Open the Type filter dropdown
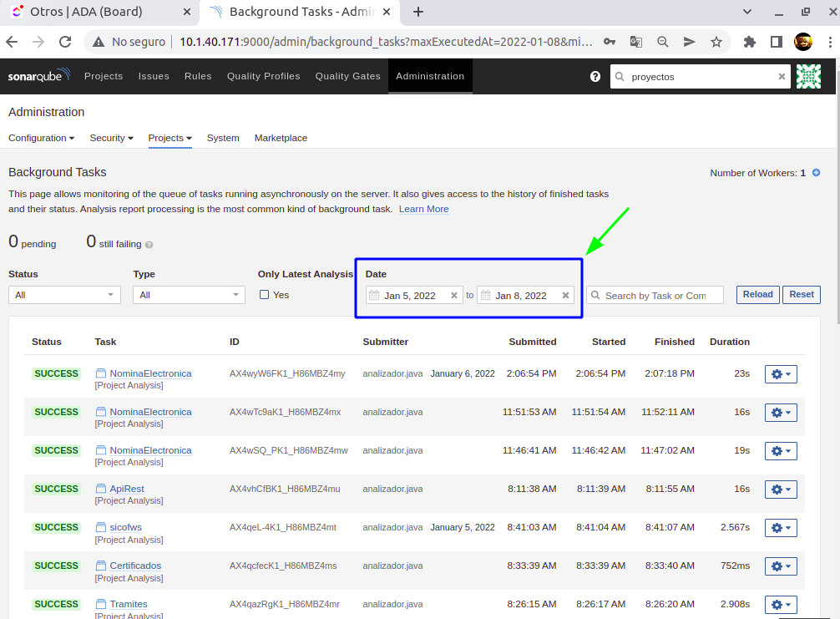Viewport: 840px width, 619px height. point(189,295)
